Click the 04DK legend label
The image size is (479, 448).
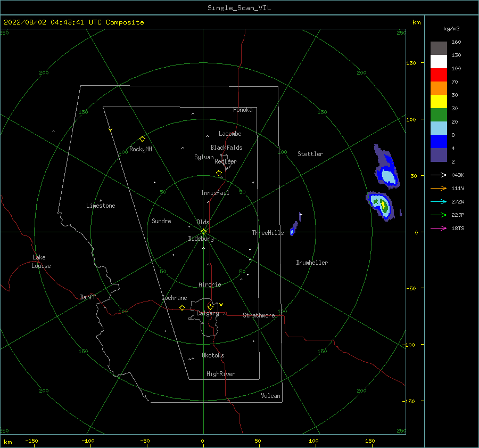pos(458,175)
